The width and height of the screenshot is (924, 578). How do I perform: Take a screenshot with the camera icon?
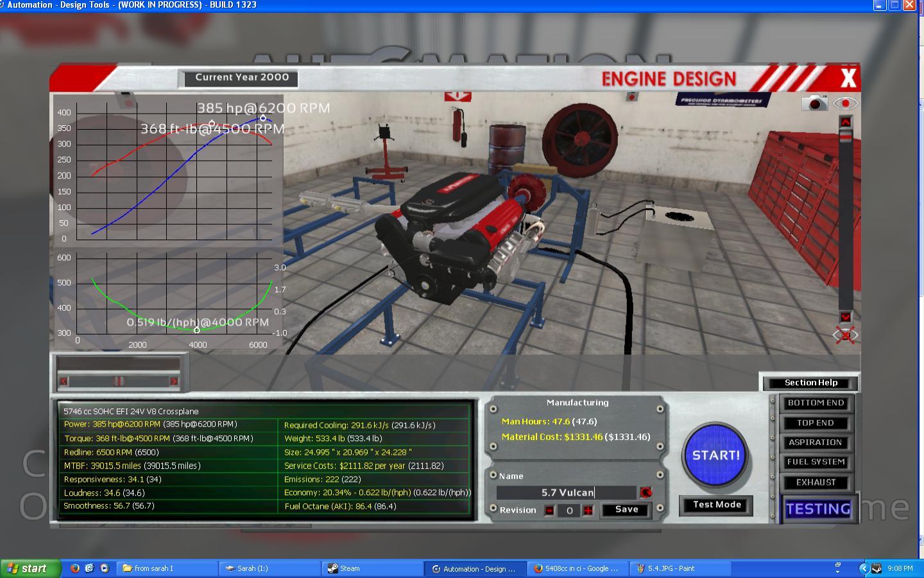[x=815, y=103]
